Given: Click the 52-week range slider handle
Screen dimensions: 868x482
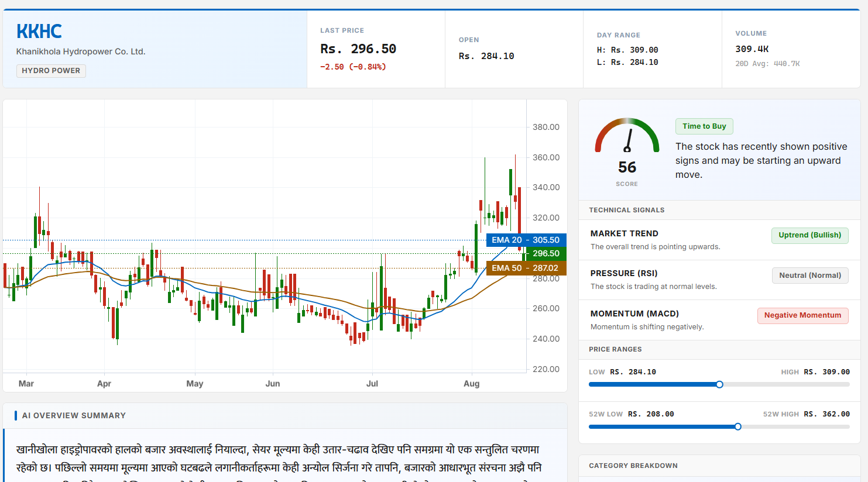Looking at the screenshot, I should click(737, 426).
